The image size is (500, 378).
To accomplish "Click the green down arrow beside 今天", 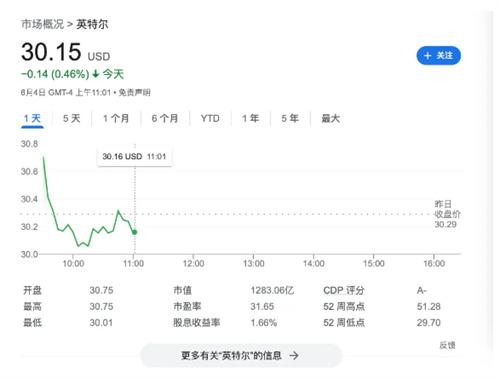I will pyautogui.click(x=96, y=74).
